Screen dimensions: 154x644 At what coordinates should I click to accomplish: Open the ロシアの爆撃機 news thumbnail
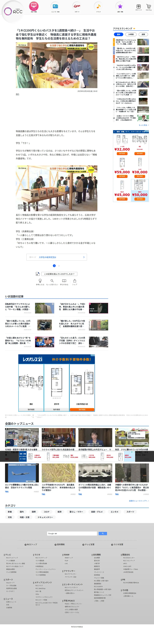pyautogui.click(x=22, y=473)
